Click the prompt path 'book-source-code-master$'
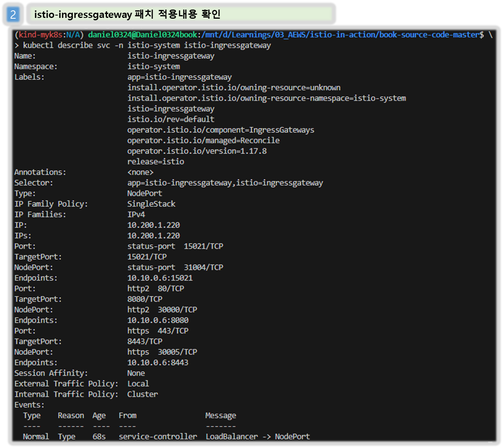 (431, 35)
